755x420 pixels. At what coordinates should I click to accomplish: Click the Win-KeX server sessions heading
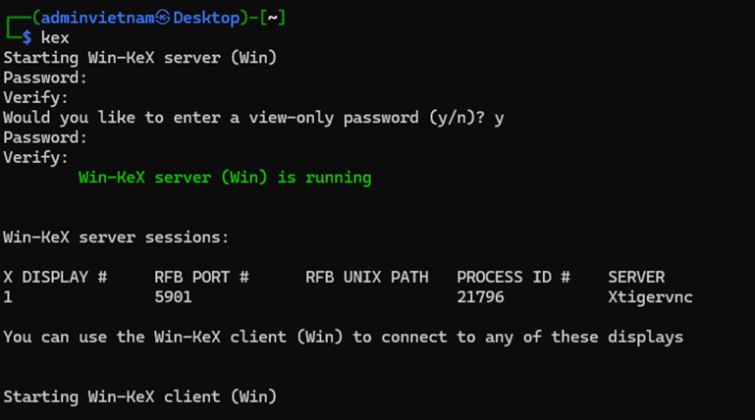click(116, 237)
